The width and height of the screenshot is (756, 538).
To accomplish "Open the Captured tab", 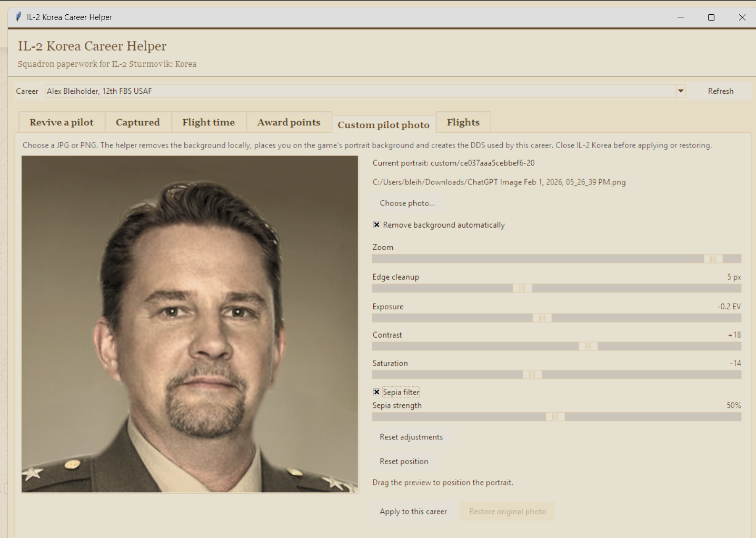I will pos(138,122).
